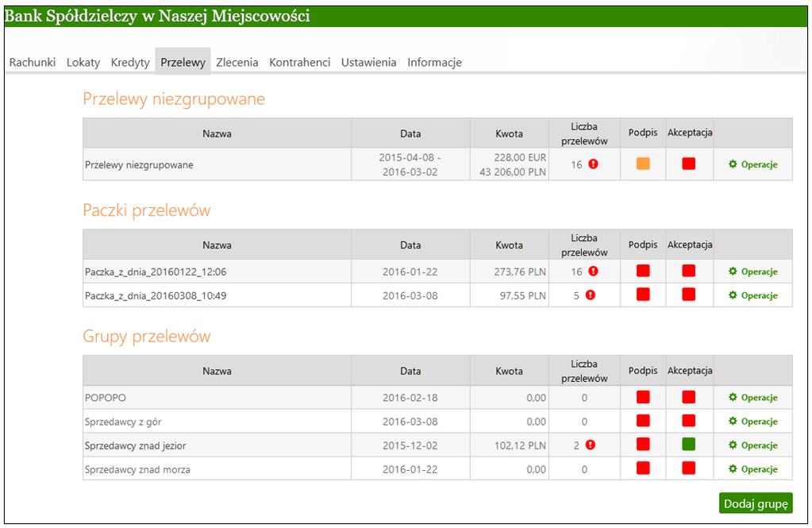
Task: Click the Dodaj grupę button
Action: tap(756, 503)
